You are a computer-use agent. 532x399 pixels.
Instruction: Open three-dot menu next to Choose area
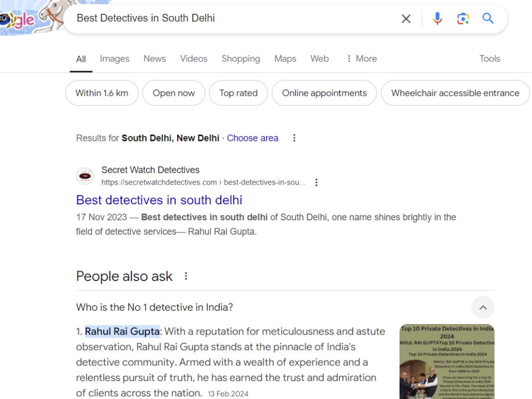point(294,138)
